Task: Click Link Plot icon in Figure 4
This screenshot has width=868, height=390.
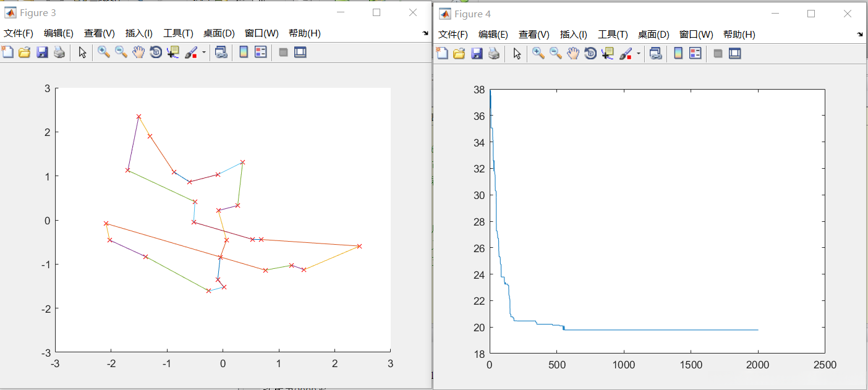Action: [x=655, y=54]
